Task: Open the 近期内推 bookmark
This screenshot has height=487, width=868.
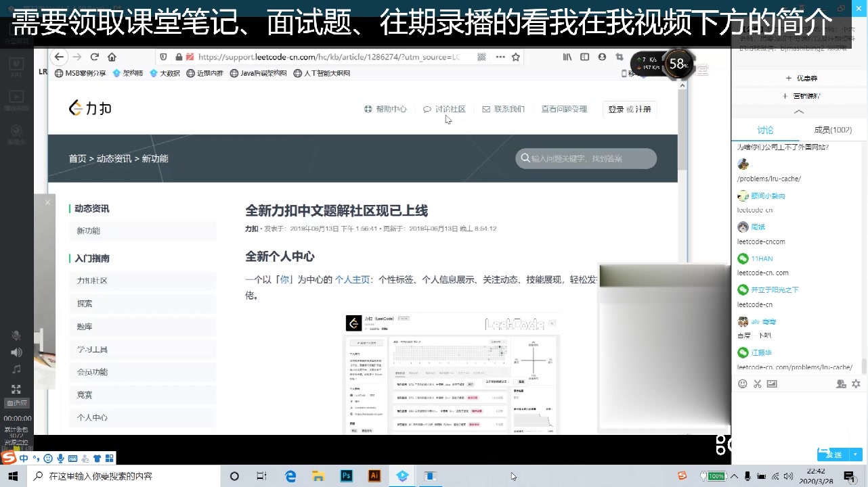Action: [204, 73]
